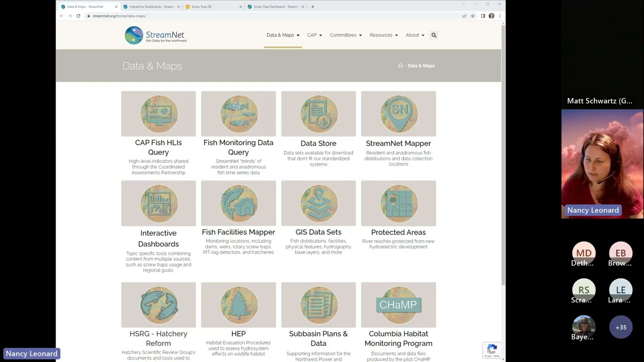The width and height of the screenshot is (644, 362).
Task: Select the Interactive Dashboards icon
Action: 158,203
